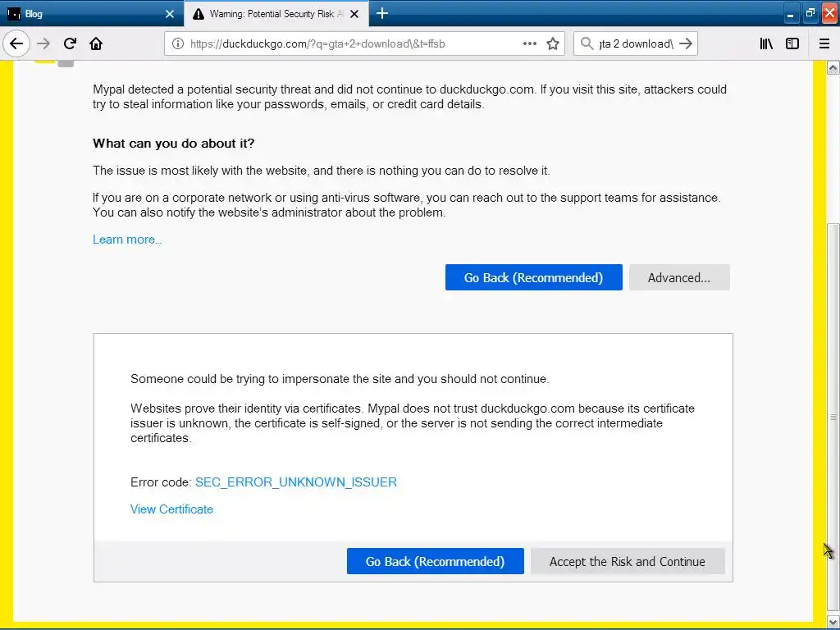
Task: Click the vertical scrollbar thumb
Action: coord(833,417)
